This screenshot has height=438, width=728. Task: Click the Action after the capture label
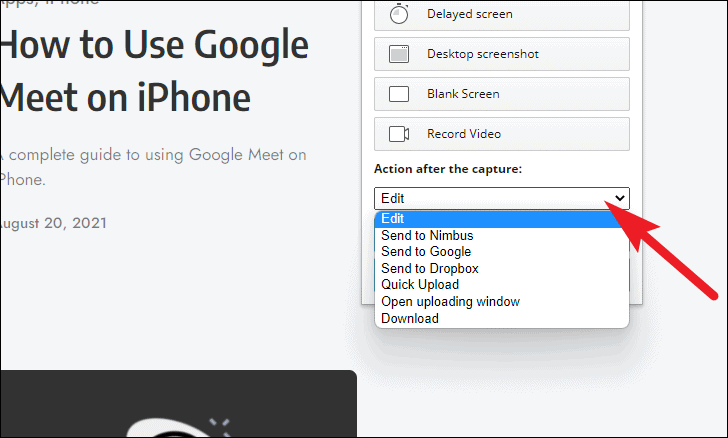coord(448,169)
